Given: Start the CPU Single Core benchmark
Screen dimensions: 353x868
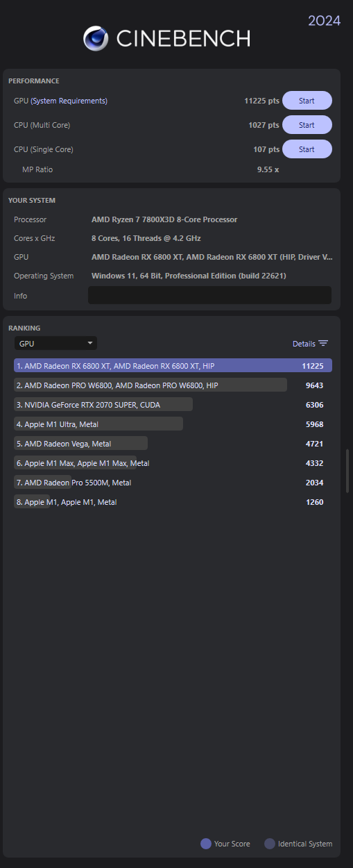Looking at the screenshot, I should [307, 149].
